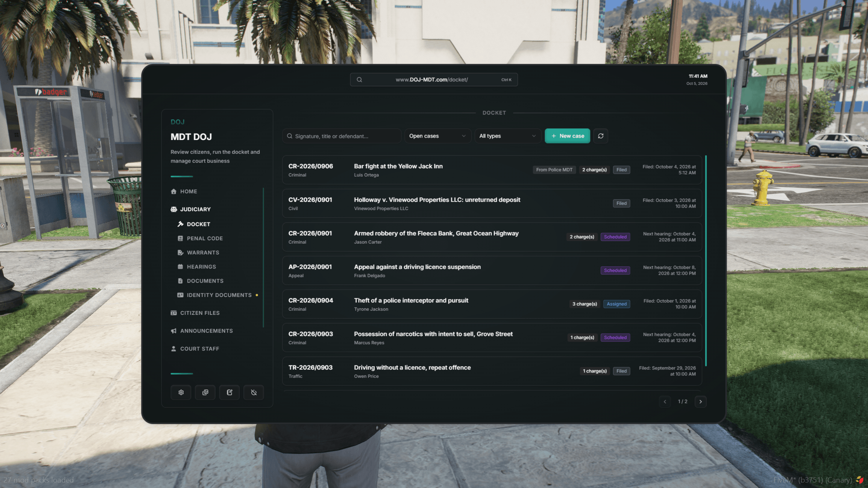Viewport: 868px width, 488px height.
Task: Click the Judiciary scales icon
Action: [x=174, y=209]
